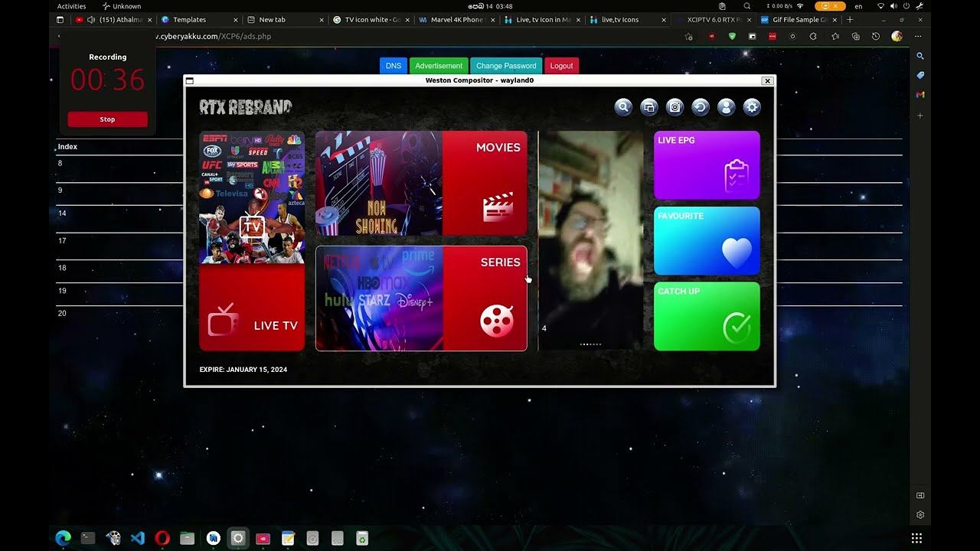Click the DNS button
Viewport: 980px width, 551px height.
(394, 66)
